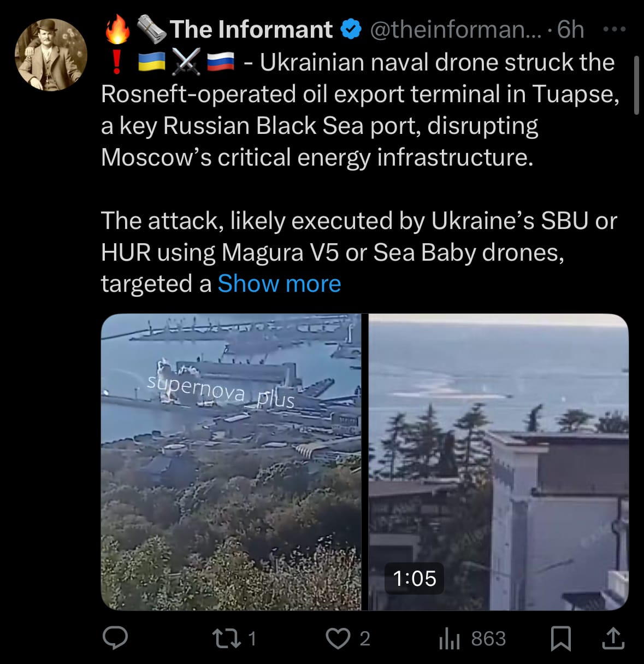This screenshot has width=644, height=664.
Task: Play the left supernova_plus port video
Action: pyautogui.click(x=231, y=462)
